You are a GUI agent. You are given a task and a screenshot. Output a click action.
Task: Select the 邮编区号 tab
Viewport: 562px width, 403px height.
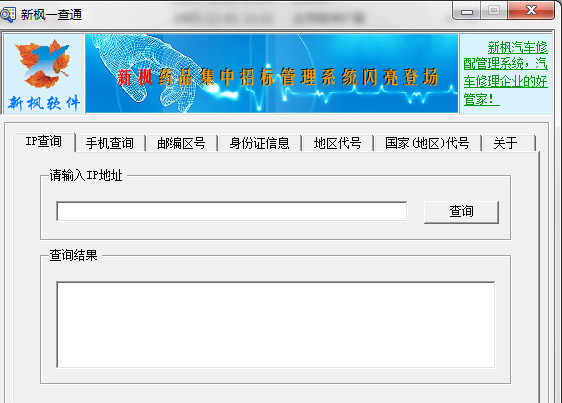tap(181, 143)
